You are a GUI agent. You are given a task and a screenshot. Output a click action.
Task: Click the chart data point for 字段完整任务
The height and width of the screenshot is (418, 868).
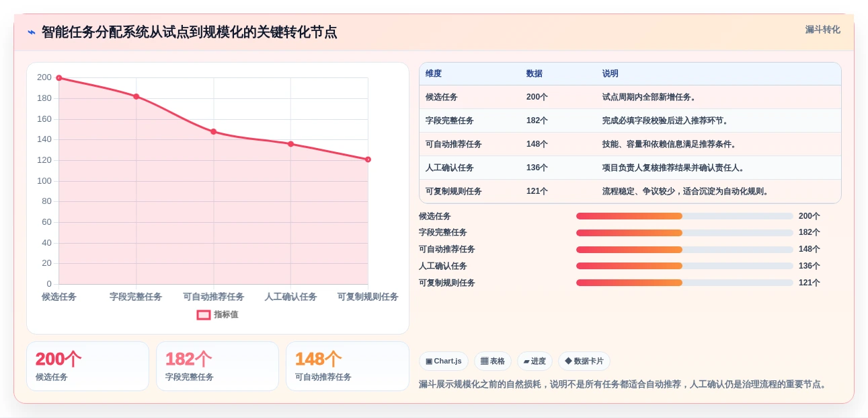pyautogui.click(x=136, y=96)
